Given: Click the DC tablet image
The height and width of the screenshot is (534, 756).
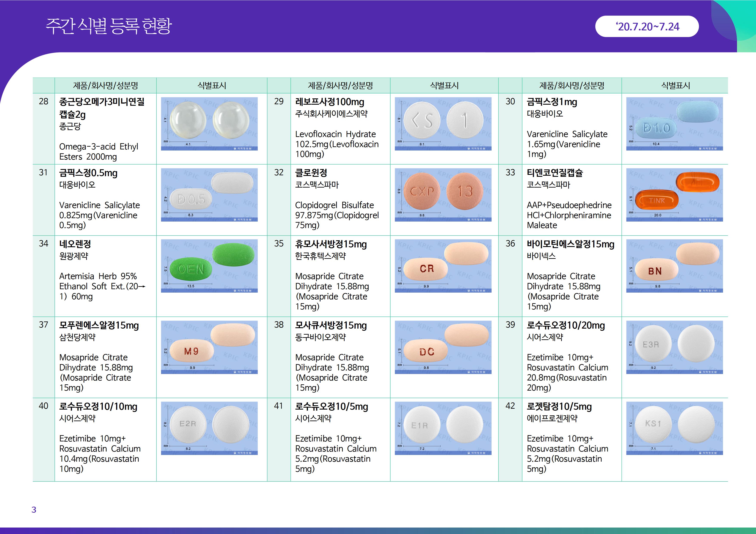Looking at the screenshot, I should click(443, 347).
